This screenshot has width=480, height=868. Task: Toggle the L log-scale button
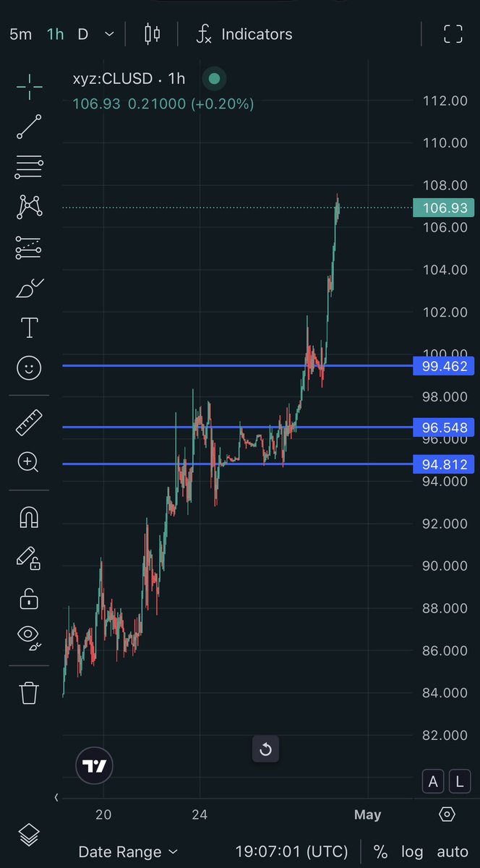coord(459,781)
